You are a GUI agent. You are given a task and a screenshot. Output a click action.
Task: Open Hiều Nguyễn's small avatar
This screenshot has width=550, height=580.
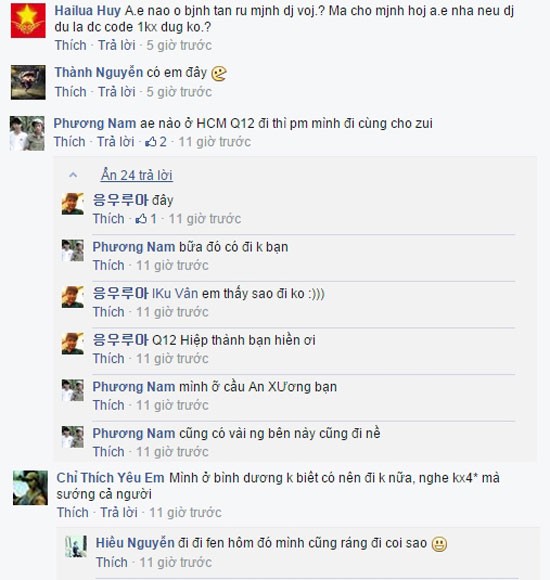pos(76,546)
